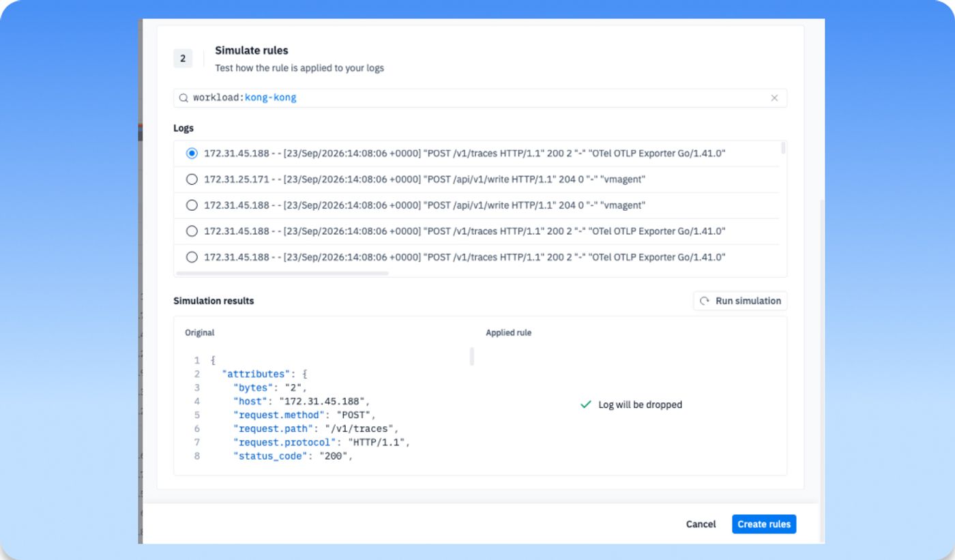Clear the workload:kong-kong search query

[774, 98]
